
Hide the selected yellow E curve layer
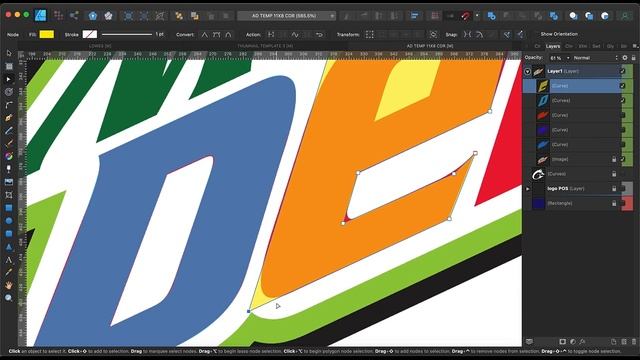pos(622,86)
